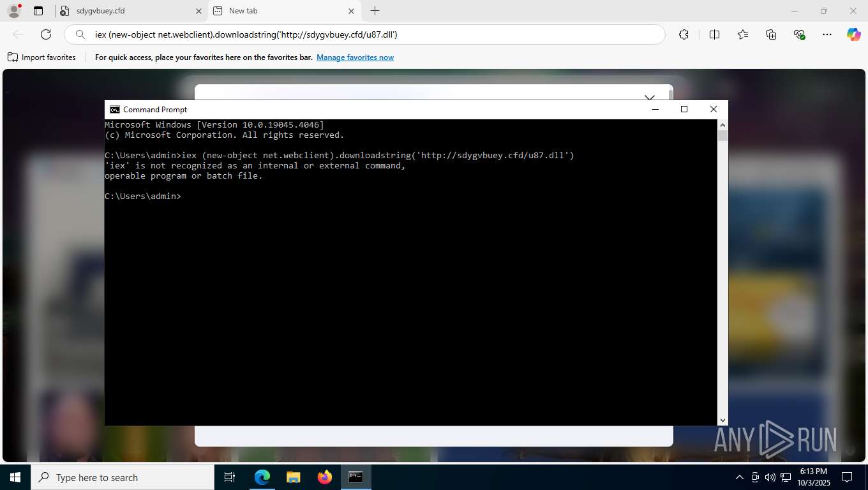The width and height of the screenshot is (868, 490).
Task: Click Import favorites on favorites bar
Action: 41,57
